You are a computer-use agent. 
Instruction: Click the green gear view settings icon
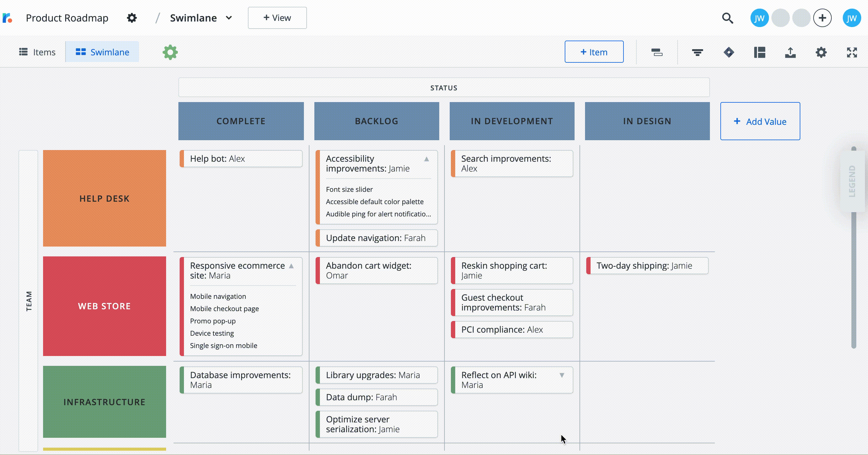tap(170, 52)
